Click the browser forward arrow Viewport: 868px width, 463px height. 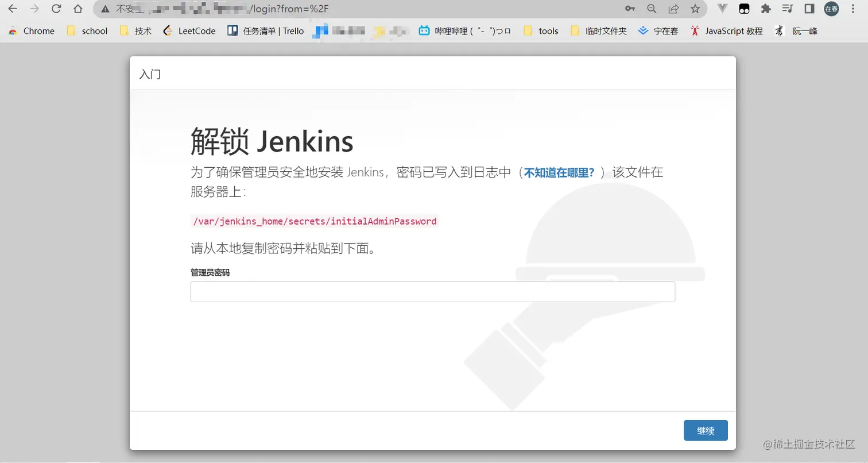(34, 9)
